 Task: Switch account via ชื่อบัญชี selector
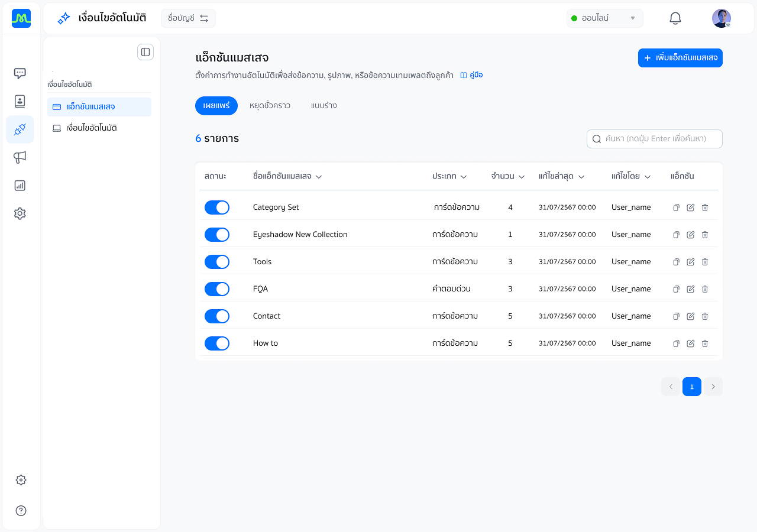188,18
